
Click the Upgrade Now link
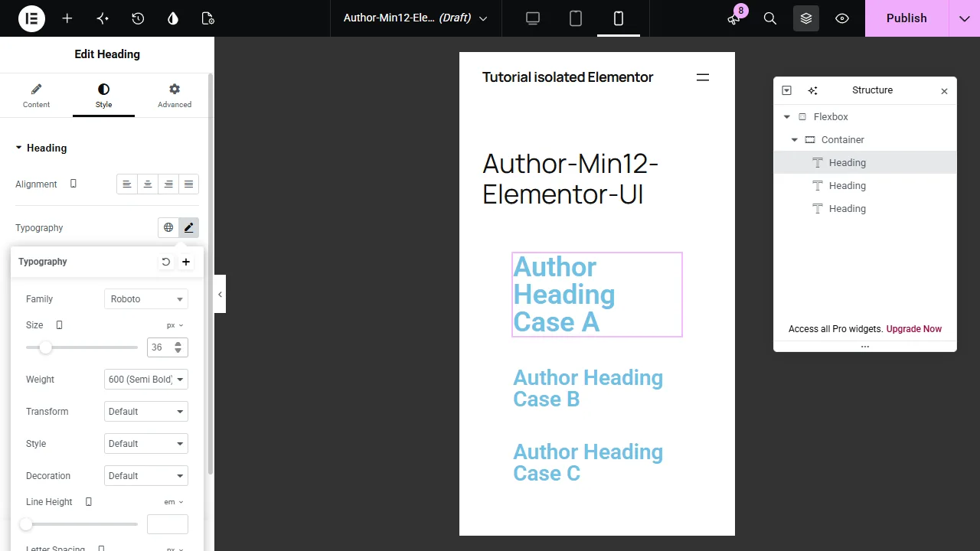coord(914,329)
